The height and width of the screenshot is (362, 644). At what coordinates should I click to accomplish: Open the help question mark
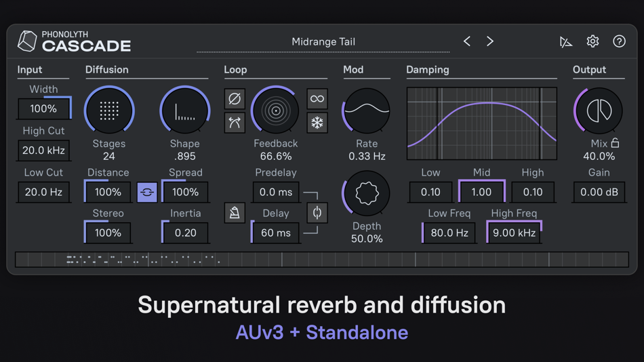[x=619, y=41]
